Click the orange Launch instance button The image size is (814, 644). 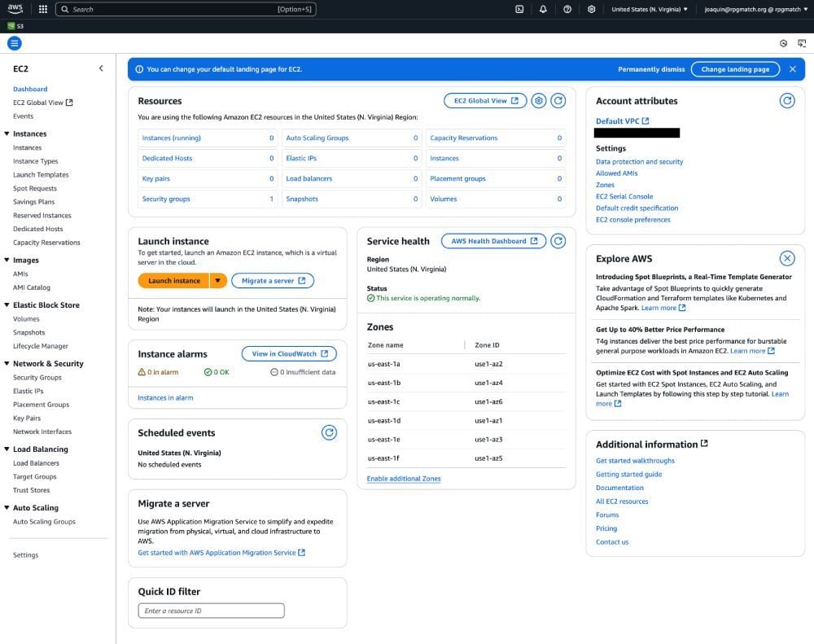point(174,280)
